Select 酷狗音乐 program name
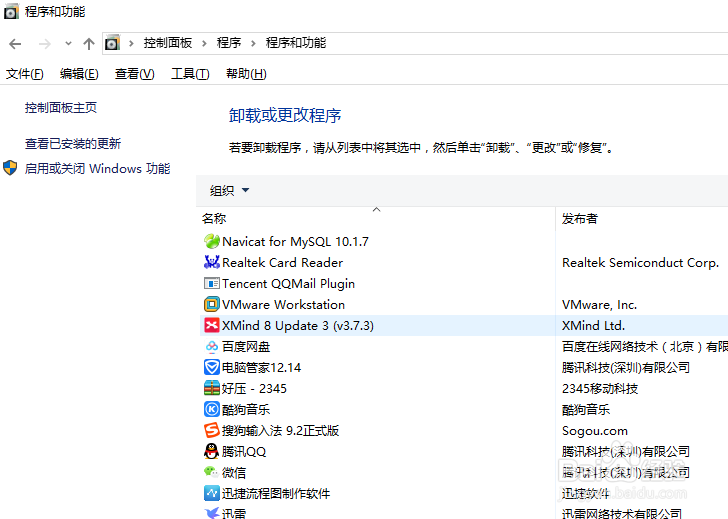 (x=246, y=409)
